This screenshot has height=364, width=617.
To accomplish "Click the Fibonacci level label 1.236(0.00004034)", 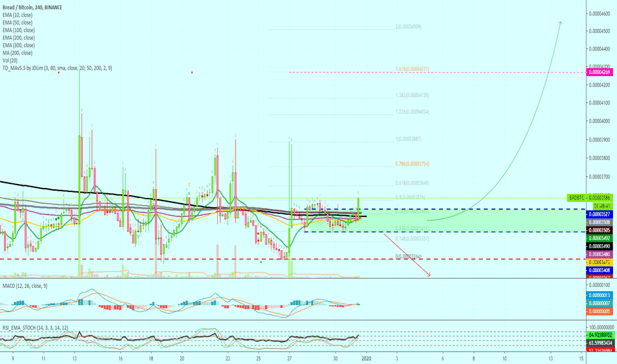I will (x=412, y=112).
